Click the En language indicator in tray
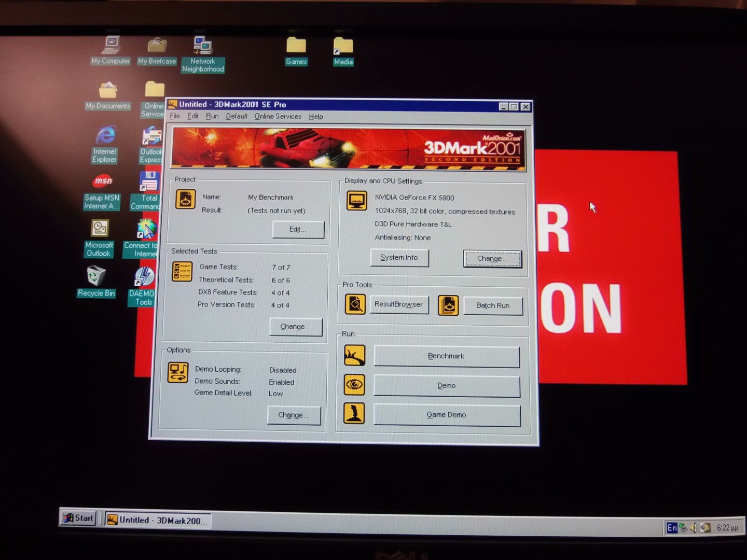This screenshot has height=560, width=747. [672, 527]
